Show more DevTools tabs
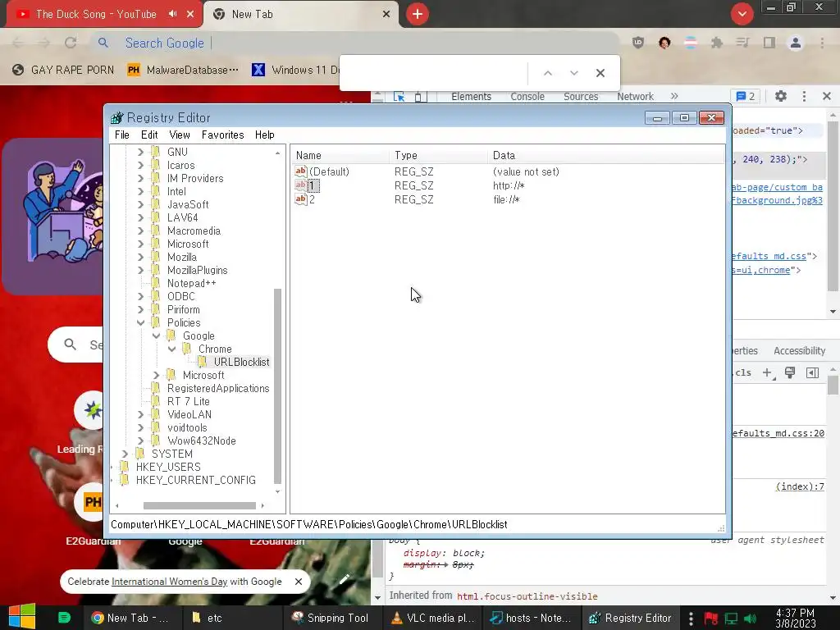 point(674,97)
